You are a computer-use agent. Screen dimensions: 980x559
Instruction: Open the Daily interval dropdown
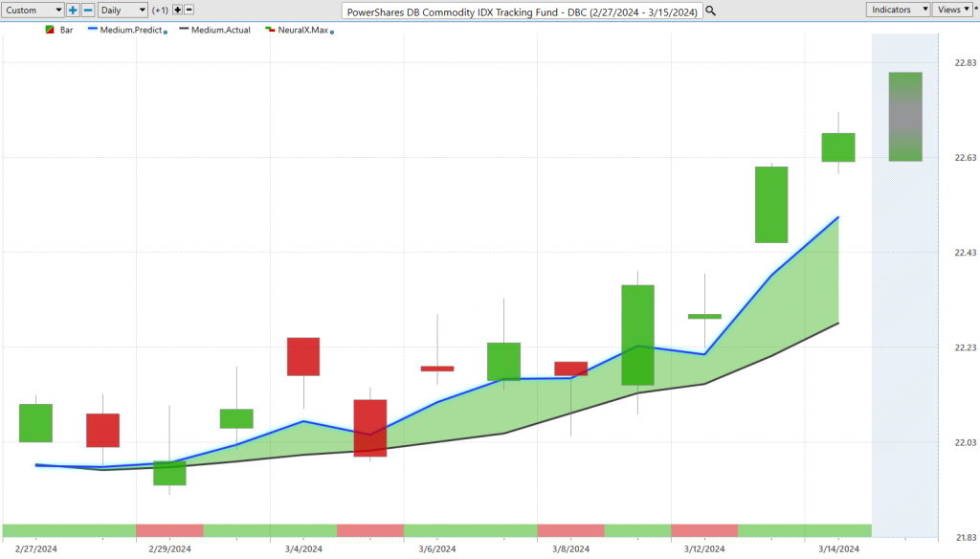click(122, 10)
